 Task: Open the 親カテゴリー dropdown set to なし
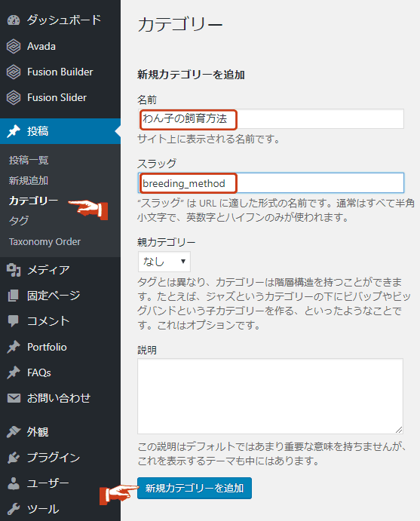(164, 262)
